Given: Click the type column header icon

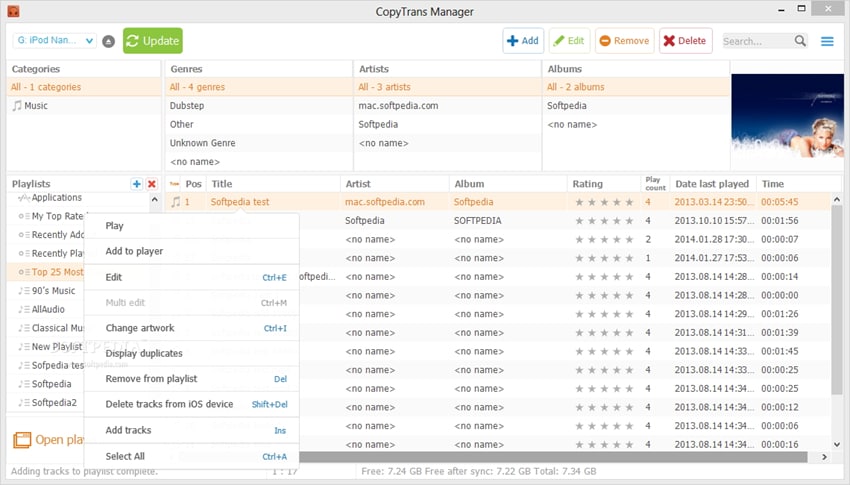Looking at the screenshot, I should (x=174, y=184).
